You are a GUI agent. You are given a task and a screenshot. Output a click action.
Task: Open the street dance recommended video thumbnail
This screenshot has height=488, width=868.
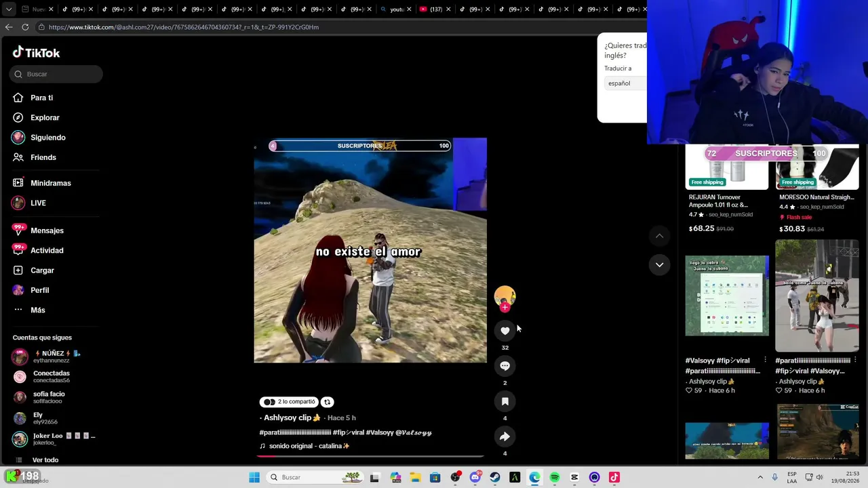point(817,296)
